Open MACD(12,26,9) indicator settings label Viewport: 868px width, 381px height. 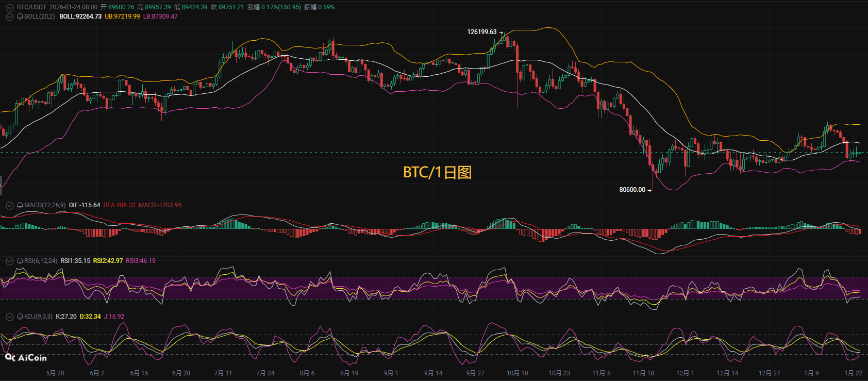click(45, 205)
